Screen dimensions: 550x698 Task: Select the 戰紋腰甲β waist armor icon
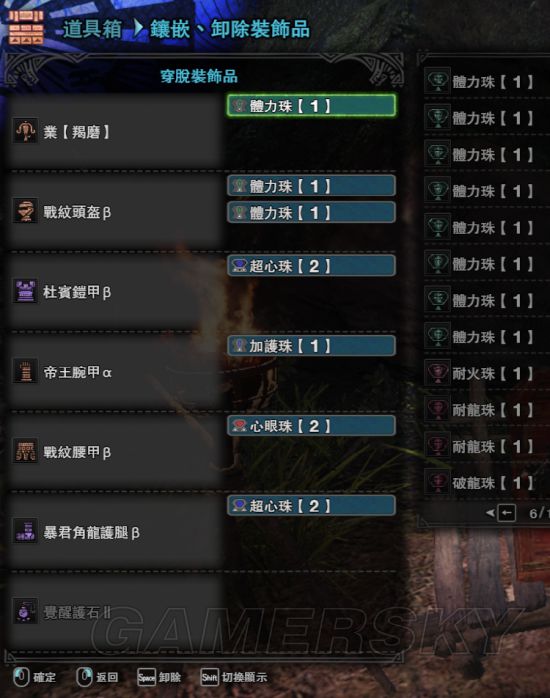click(25, 451)
